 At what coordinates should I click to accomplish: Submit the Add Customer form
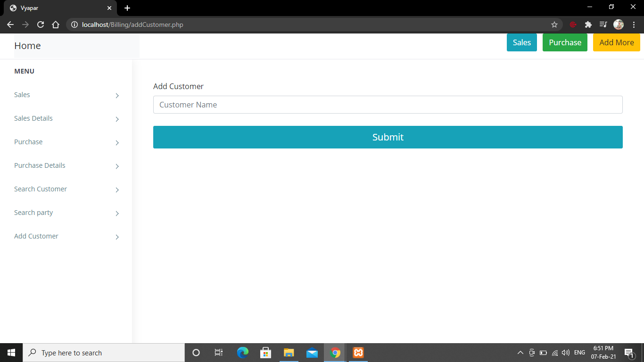click(x=388, y=137)
